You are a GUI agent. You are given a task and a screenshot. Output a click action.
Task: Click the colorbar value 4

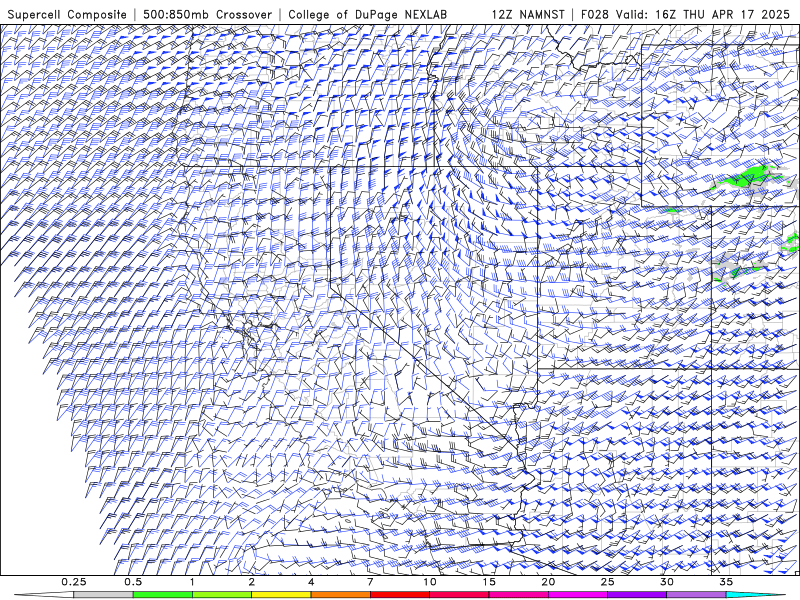pyautogui.click(x=311, y=582)
